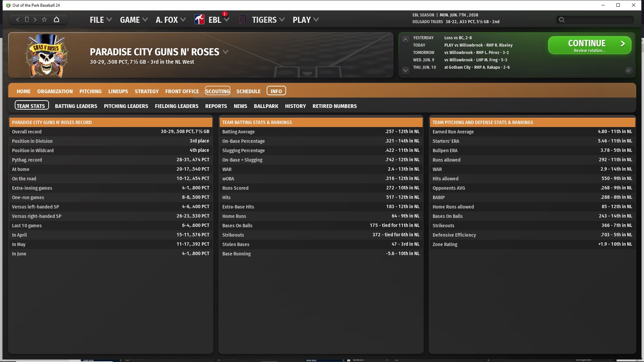Expand the team name dropdown arrow

226,52
